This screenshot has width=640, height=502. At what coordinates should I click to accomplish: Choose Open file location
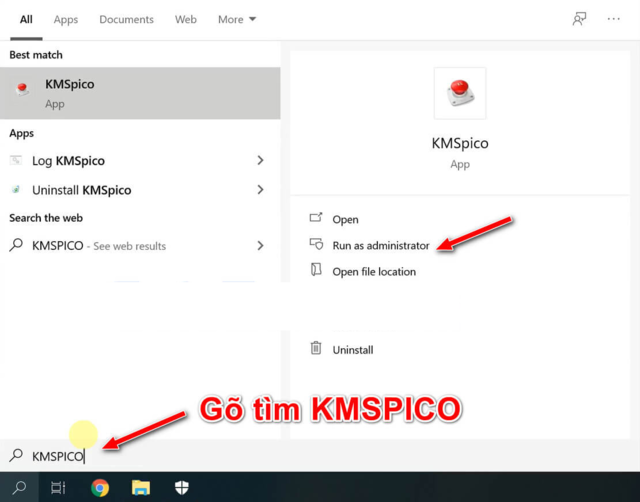coord(374,272)
